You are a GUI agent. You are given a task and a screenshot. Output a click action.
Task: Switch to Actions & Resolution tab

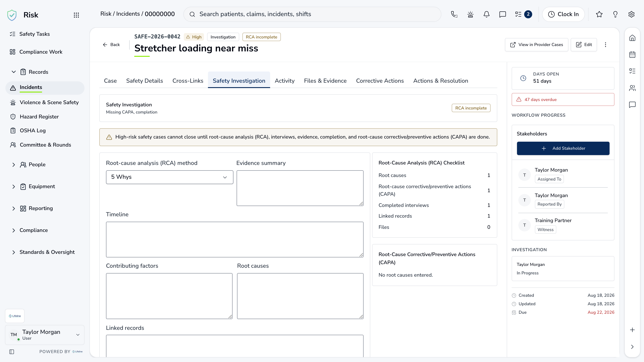[441, 81]
